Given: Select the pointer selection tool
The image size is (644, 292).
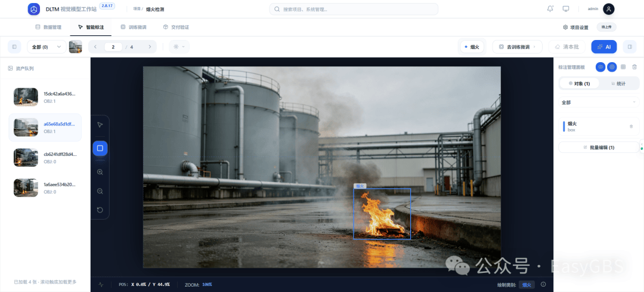Looking at the screenshot, I should [x=100, y=125].
